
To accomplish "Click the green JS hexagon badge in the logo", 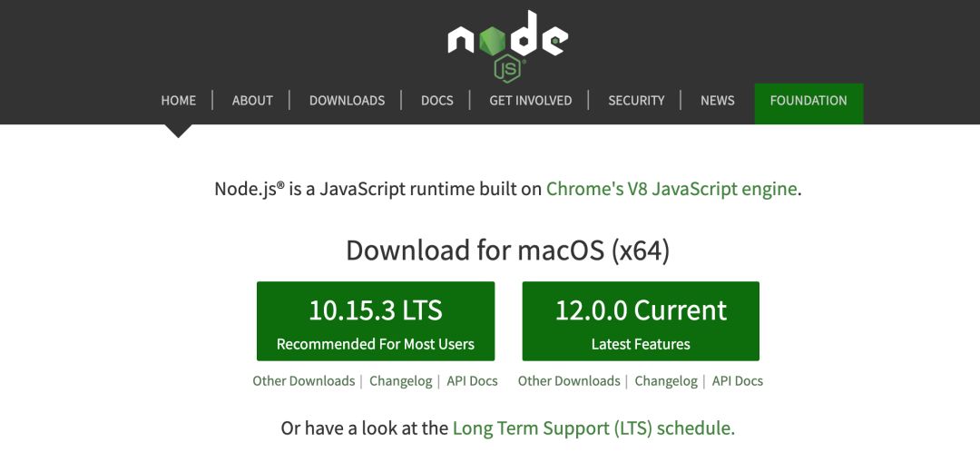I will coord(507,69).
